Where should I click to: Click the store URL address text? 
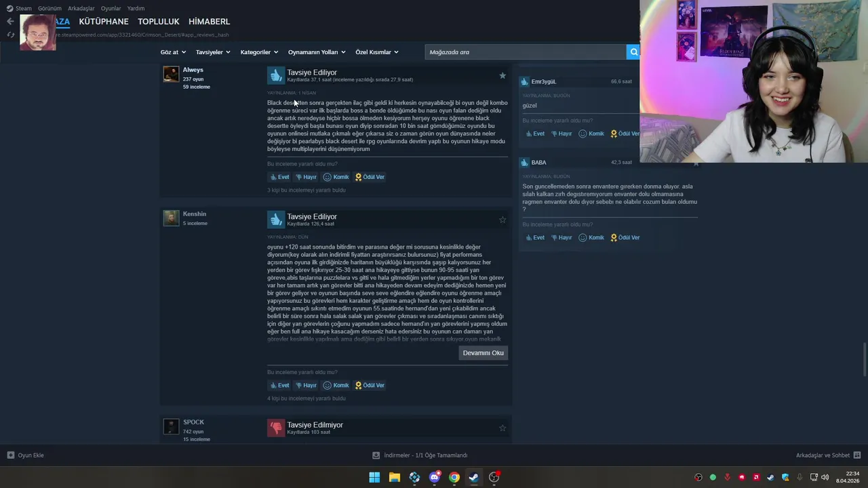(x=142, y=35)
